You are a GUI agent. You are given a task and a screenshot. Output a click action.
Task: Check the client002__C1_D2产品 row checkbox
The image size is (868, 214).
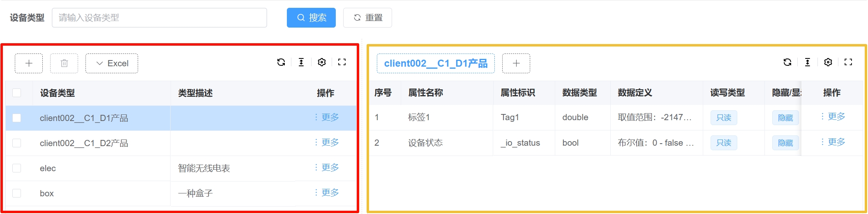[17, 143]
